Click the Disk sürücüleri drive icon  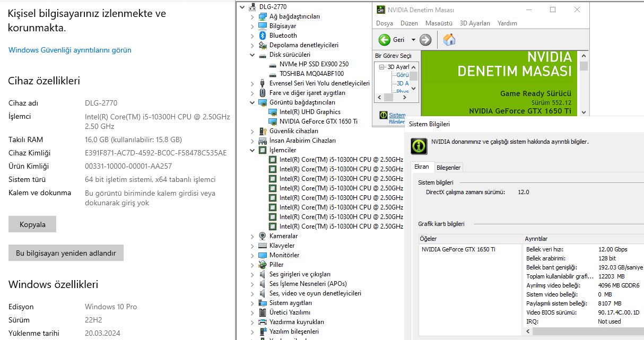pos(262,55)
